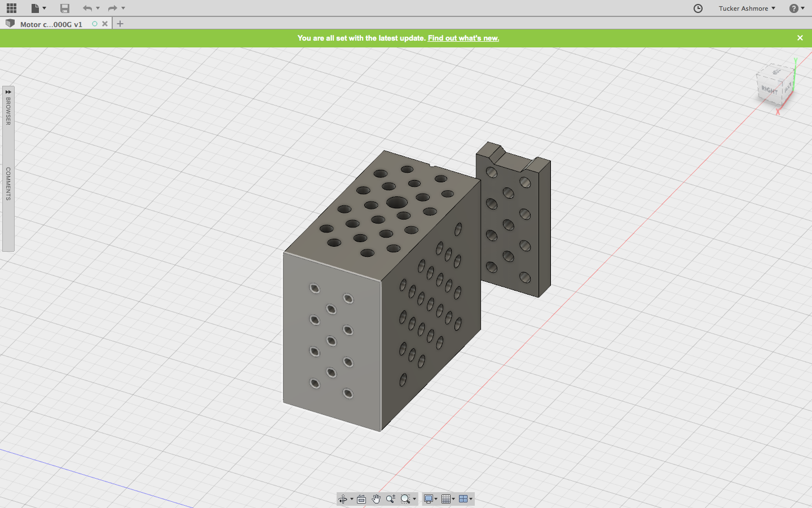Screen dimensions: 812x508
Task: Close the Motor c...000G v1 document tab
Action: pyautogui.click(x=105, y=24)
